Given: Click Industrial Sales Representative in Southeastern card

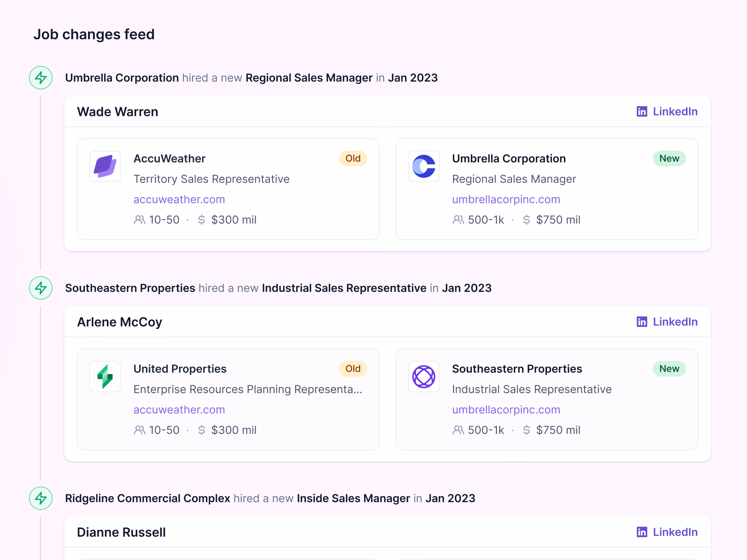Looking at the screenshot, I should click(532, 389).
